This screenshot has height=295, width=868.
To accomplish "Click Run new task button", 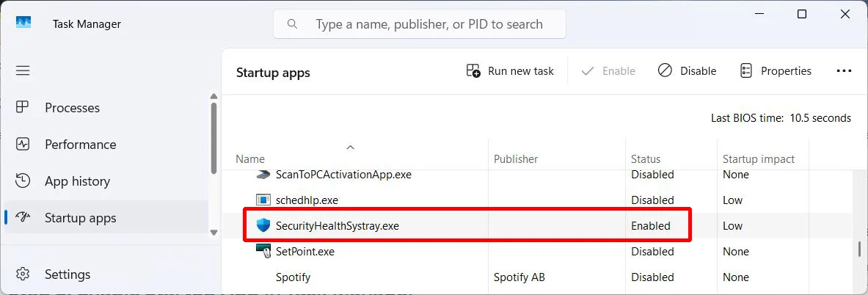I will point(510,71).
